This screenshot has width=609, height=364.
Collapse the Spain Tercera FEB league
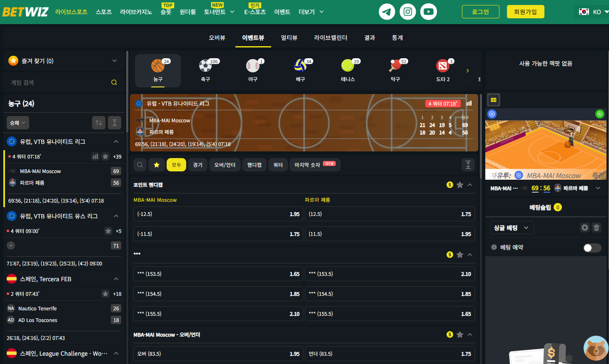pyautogui.click(x=116, y=279)
